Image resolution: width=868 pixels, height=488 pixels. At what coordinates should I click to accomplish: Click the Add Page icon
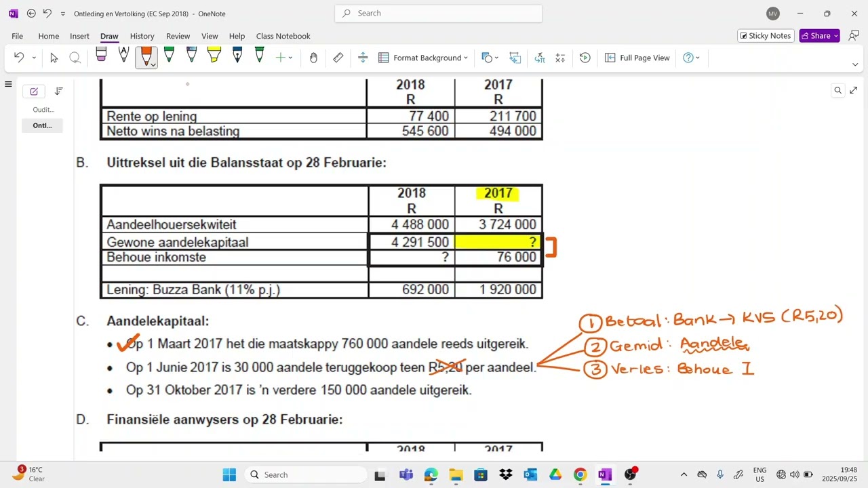tap(34, 91)
